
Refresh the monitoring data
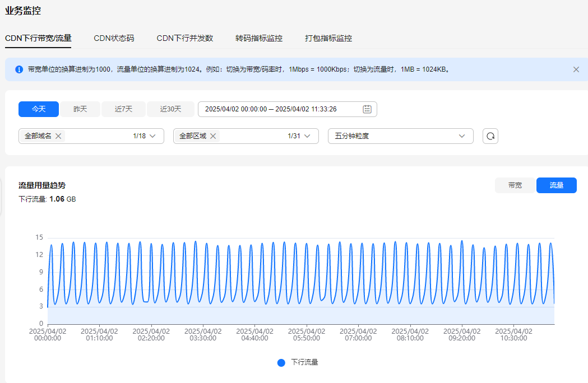coord(490,136)
